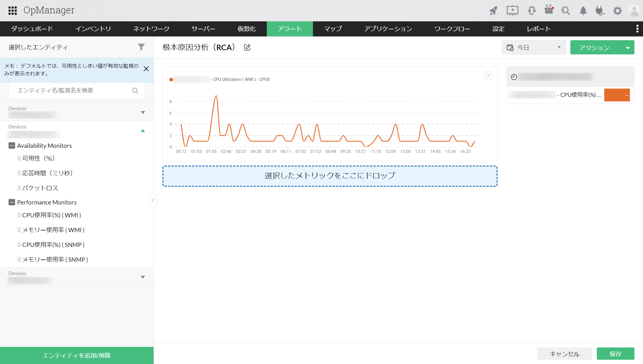
Task: Open the gear settings icon
Action: pyautogui.click(x=617, y=11)
